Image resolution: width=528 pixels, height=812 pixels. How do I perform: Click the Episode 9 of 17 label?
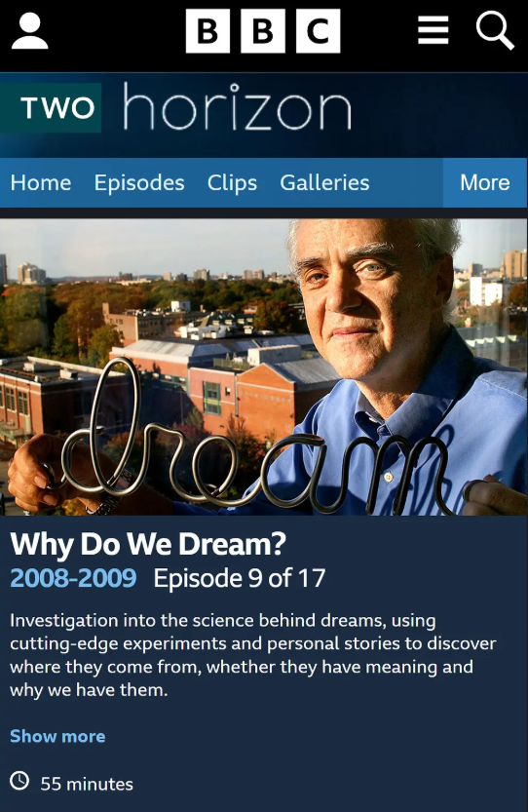240,578
